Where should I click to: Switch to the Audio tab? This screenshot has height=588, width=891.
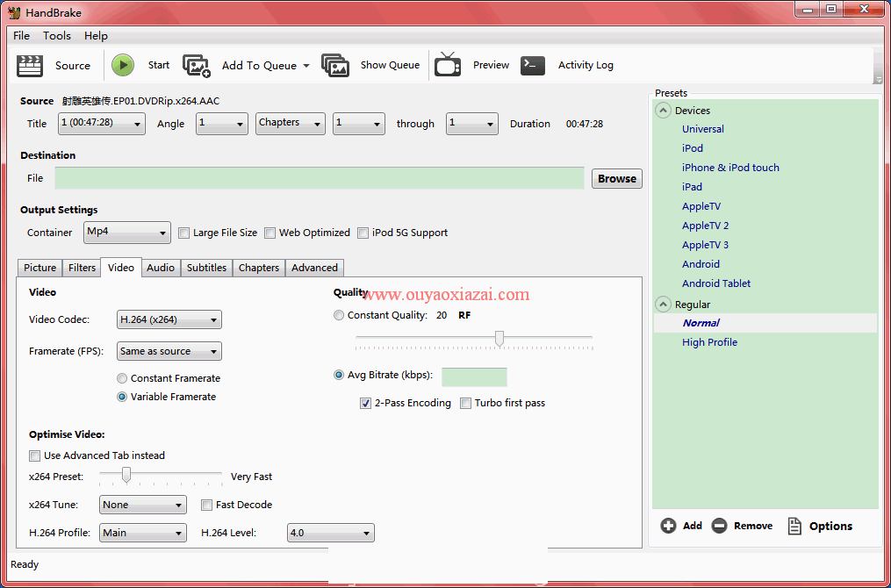click(x=161, y=269)
